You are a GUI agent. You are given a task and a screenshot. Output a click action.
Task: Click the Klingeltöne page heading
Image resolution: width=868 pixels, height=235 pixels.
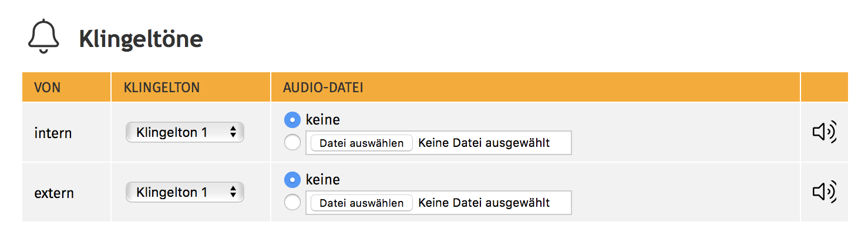point(141,39)
